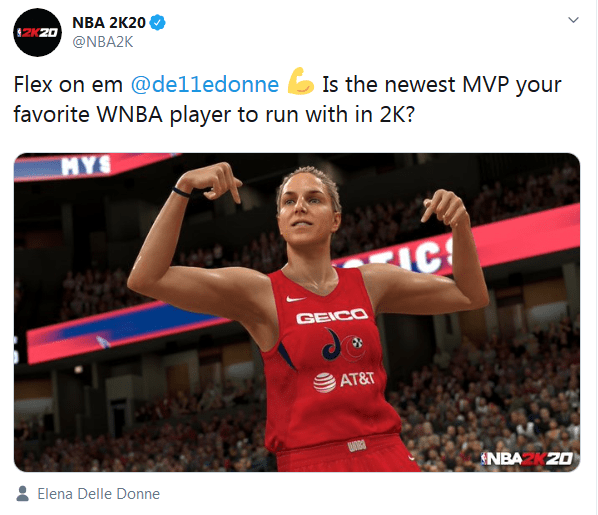598x515 pixels.
Task: Open the @de11edonne mention link
Action: tap(205, 84)
